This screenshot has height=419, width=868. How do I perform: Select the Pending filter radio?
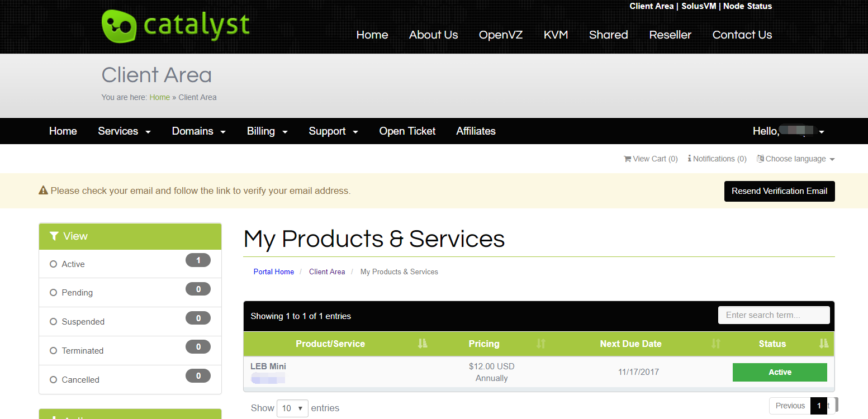coord(54,293)
